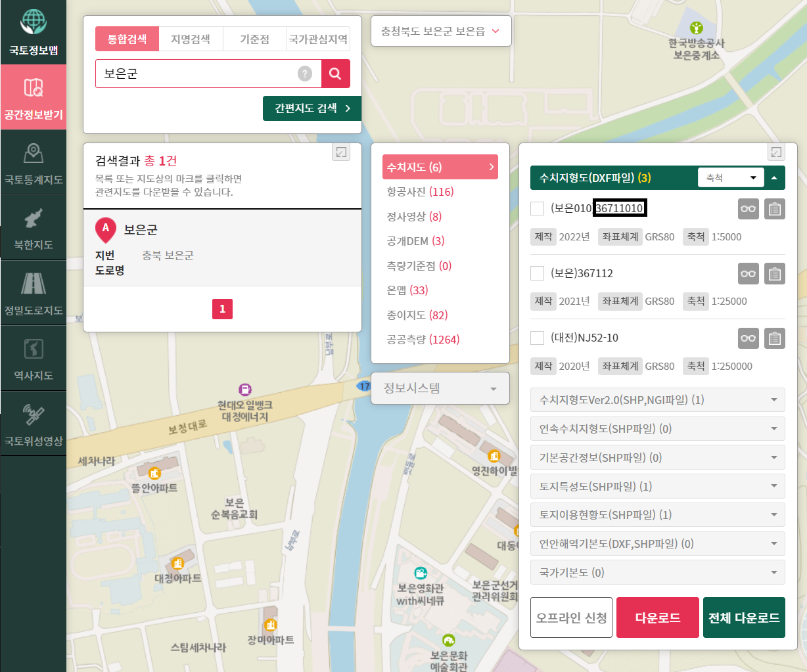Expand 수치지형도Ver2.0(SHP,NGI파일) section

point(657,399)
